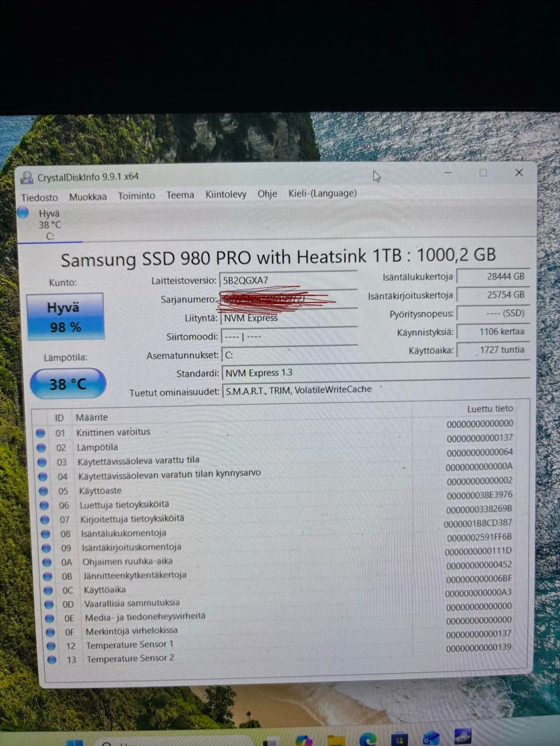Click status circle for row 03 Käytettävissäoleva varattu tila
The width and height of the screenshot is (560, 746).
(x=42, y=462)
